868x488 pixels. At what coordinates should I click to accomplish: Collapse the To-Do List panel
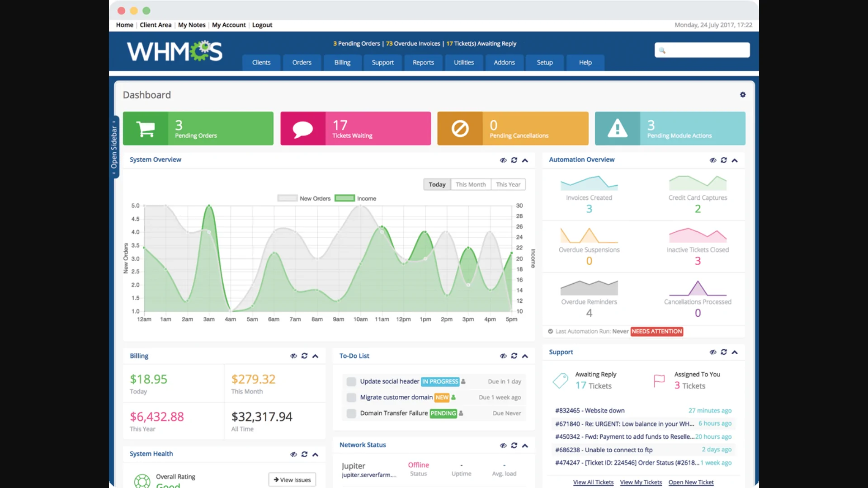point(525,356)
